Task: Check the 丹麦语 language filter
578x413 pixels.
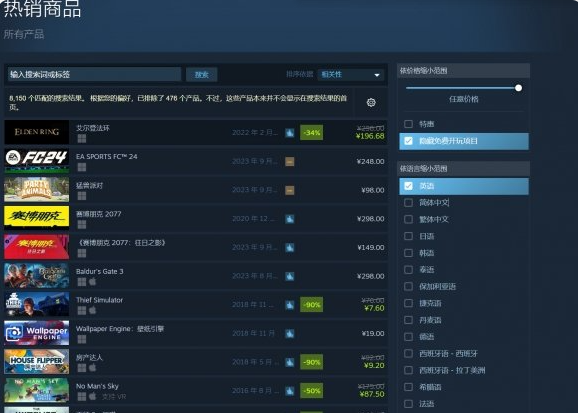Action: point(408,320)
